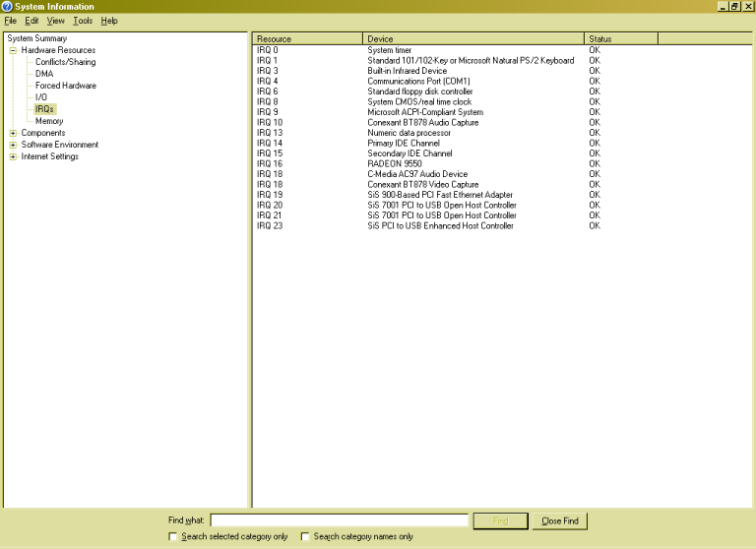
Task: Click the IRQ 21 resource cell
Action: point(269,215)
